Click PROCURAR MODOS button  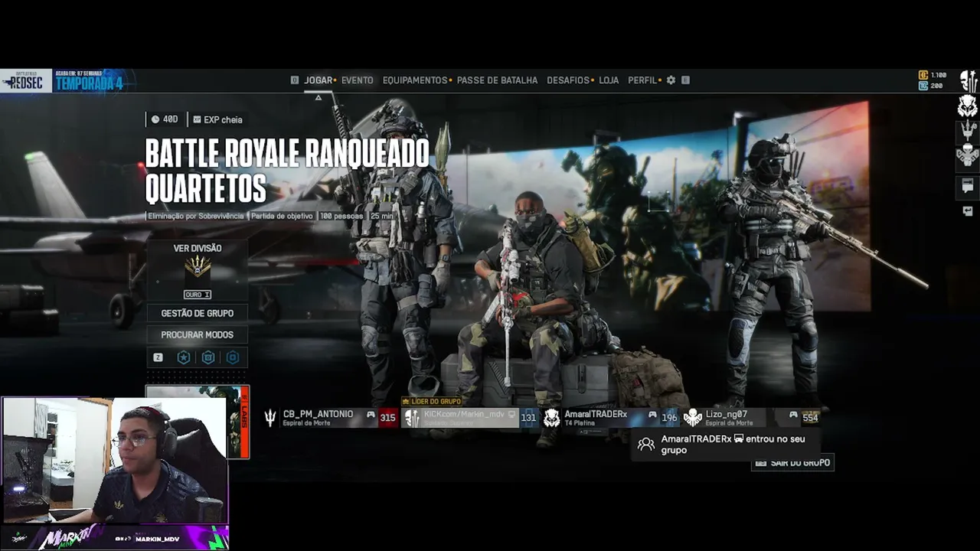198,334
